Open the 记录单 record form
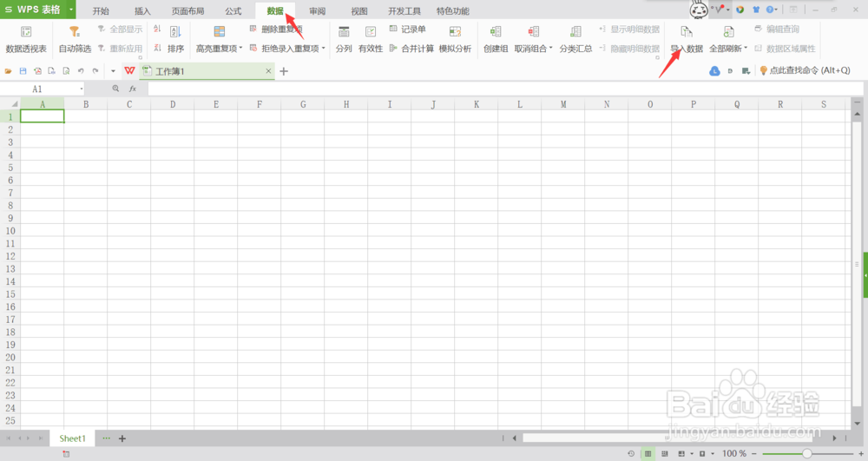 click(407, 29)
